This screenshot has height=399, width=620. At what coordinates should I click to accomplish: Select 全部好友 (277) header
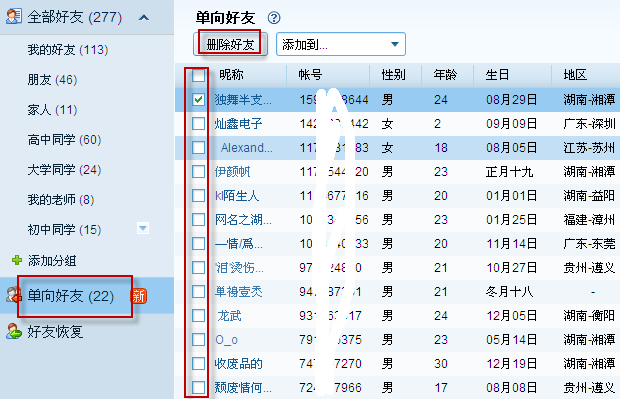pos(75,17)
